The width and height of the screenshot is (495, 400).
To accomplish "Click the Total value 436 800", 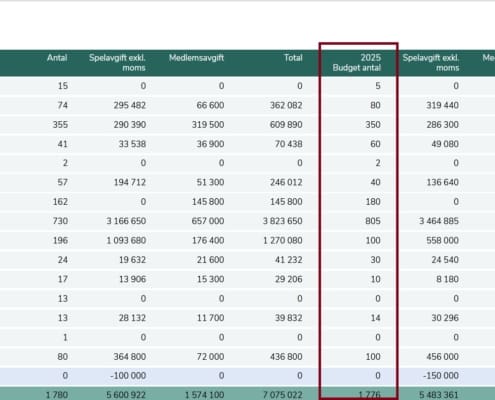I will click(x=286, y=357).
